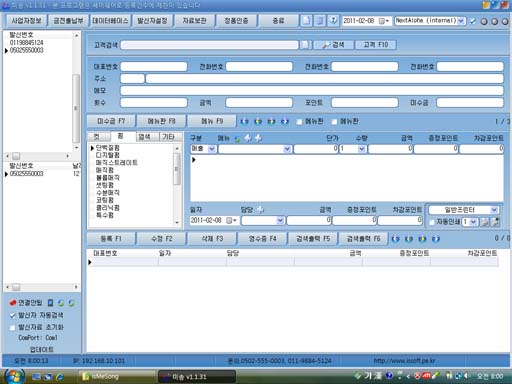This screenshot has height=384, width=512.
Task: Toggle checkmark next to skin dropdown
Action: click(x=473, y=21)
